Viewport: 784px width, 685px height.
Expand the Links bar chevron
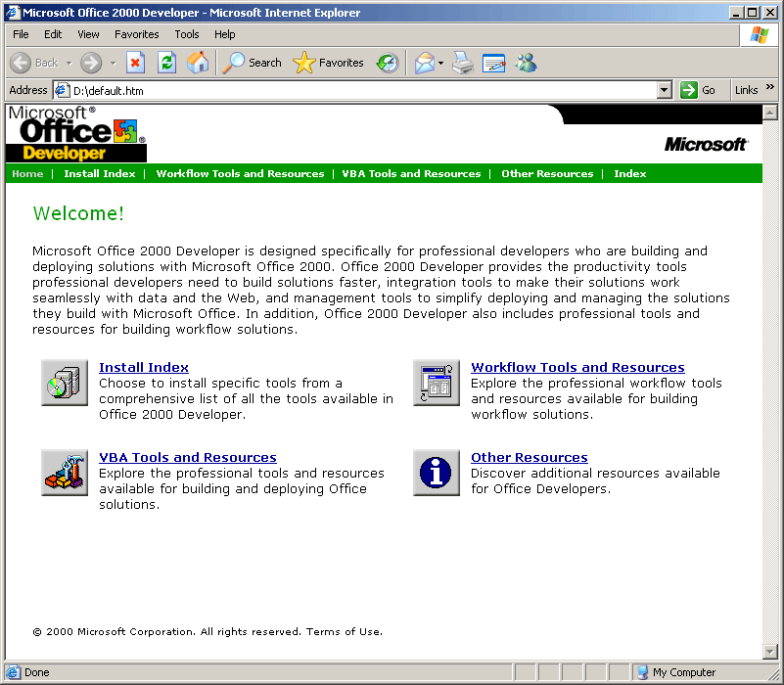770,87
